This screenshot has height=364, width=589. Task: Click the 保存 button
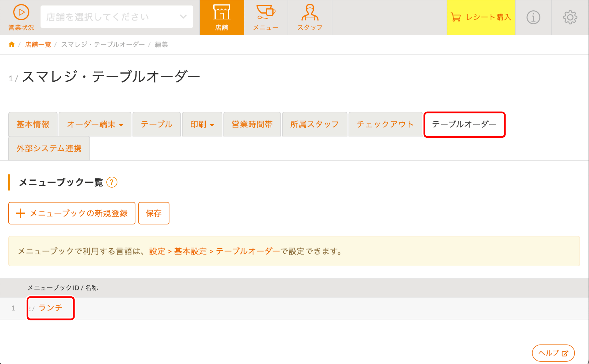tap(154, 213)
